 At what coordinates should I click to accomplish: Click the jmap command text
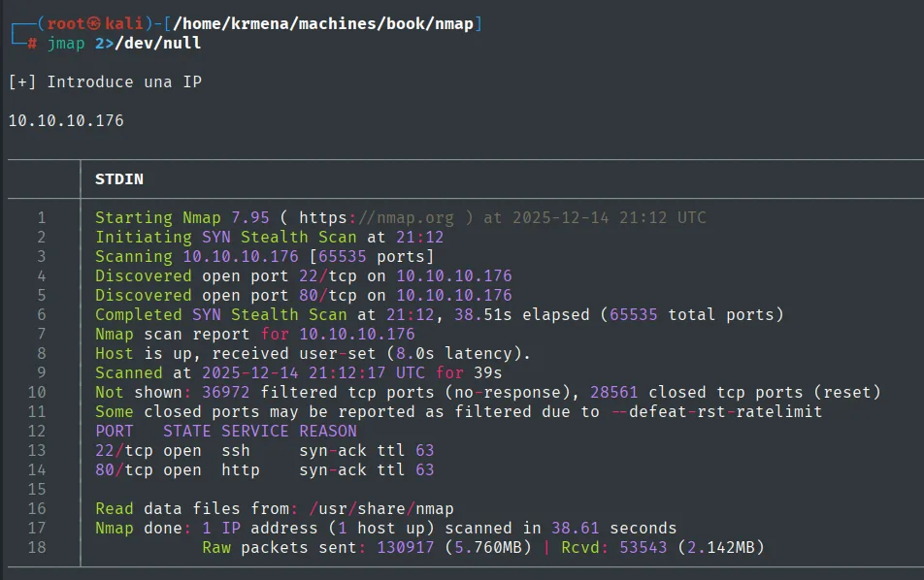(66, 44)
